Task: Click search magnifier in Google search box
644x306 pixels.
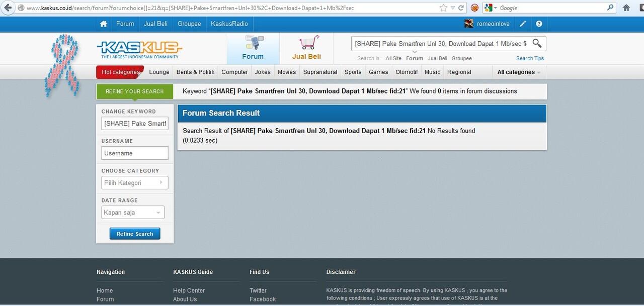Action: [610, 8]
